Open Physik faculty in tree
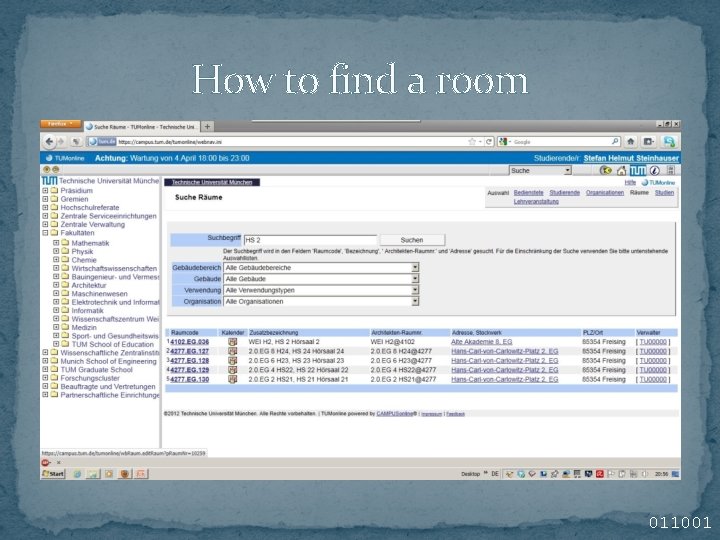The width and height of the screenshot is (720, 540). [82, 252]
